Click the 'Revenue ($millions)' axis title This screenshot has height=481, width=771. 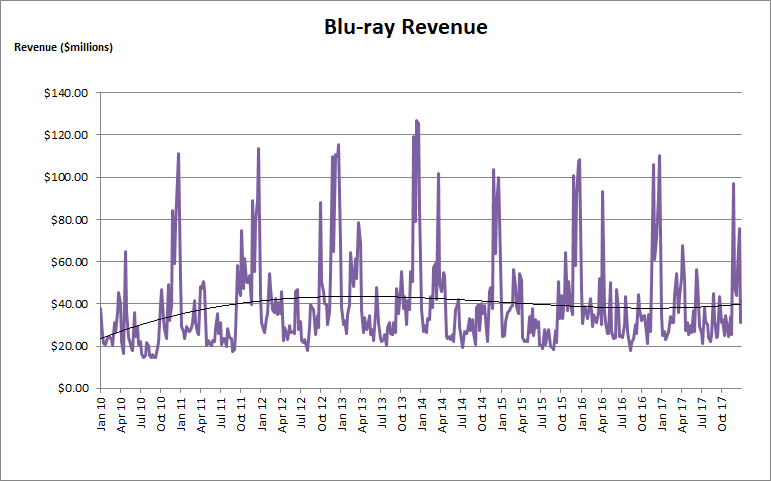pos(63,48)
